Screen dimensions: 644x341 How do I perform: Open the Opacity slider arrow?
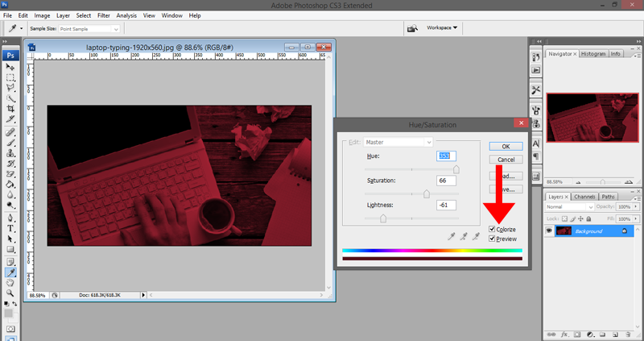(636, 206)
